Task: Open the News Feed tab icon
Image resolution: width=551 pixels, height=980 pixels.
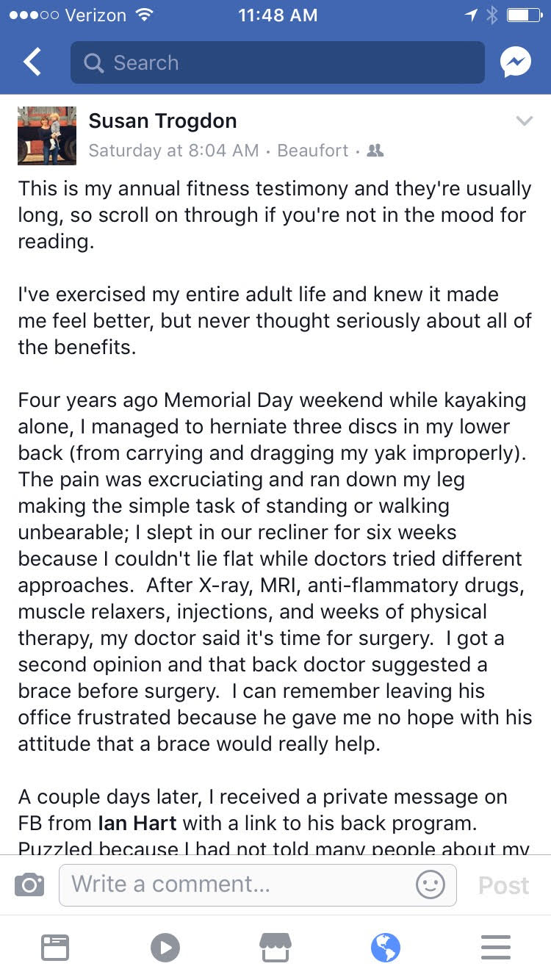Action: (x=55, y=948)
